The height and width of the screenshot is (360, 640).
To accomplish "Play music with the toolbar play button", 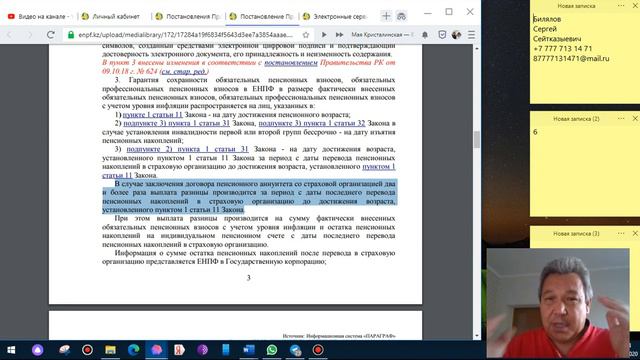I will (324, 35).
